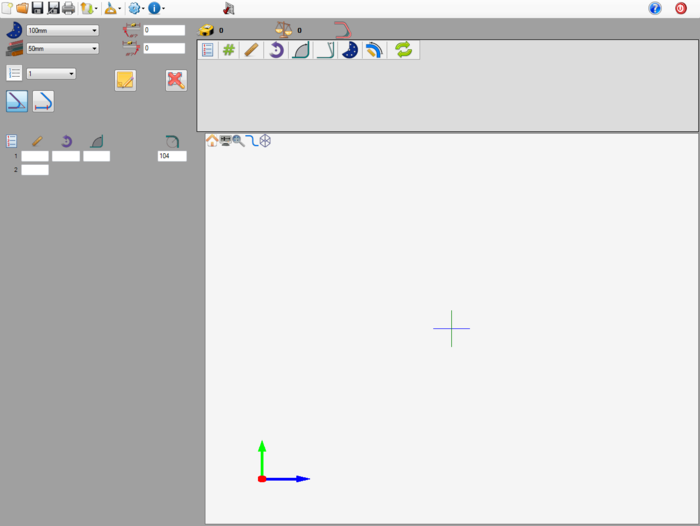The width and height of the screenshot is (700, 526).
Task: Click the red X delete button
Action: pyautogui.click(x=176, y=80)
